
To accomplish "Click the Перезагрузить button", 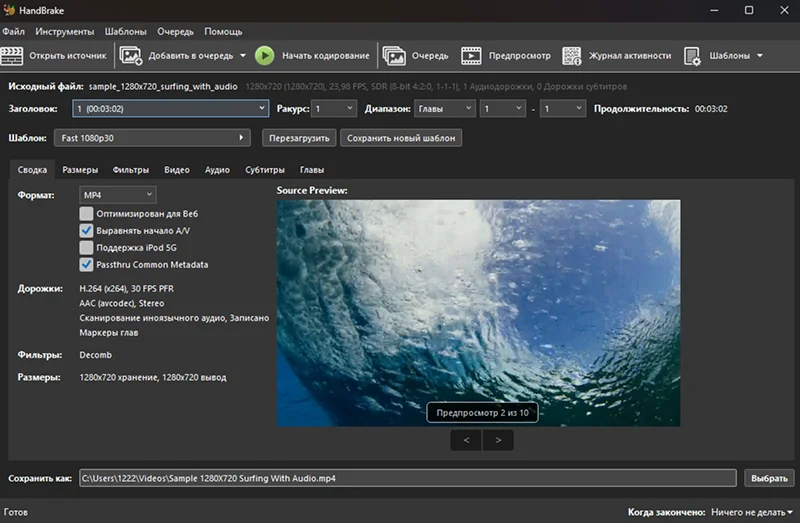I will point(299,138).
